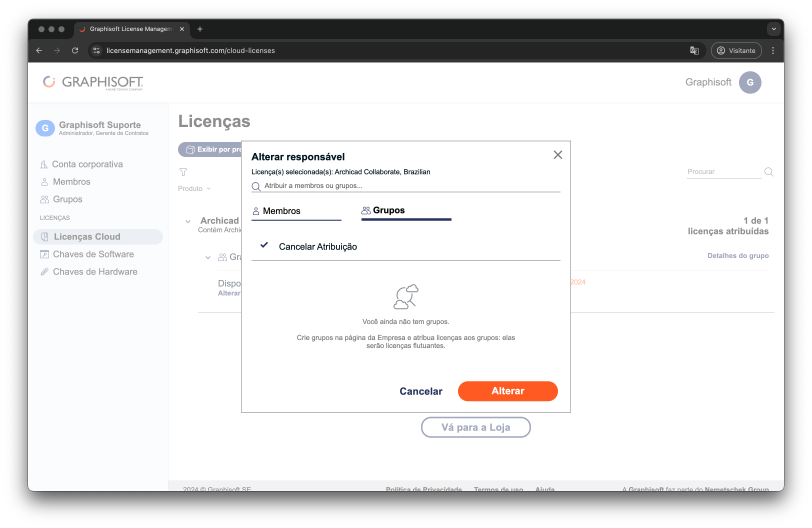Viewport: 812px width, 528px height.
Task: Collapse the Archicad product row
Action: coord(188,221)
